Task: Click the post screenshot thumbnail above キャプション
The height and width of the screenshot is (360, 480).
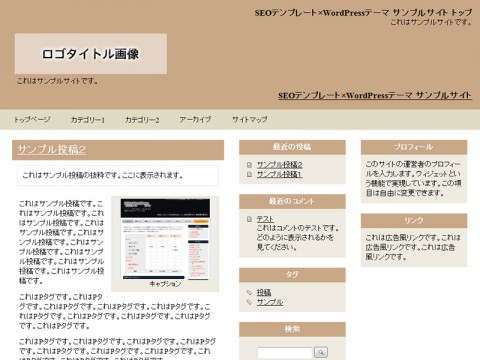Action: [x=165, y=239]
